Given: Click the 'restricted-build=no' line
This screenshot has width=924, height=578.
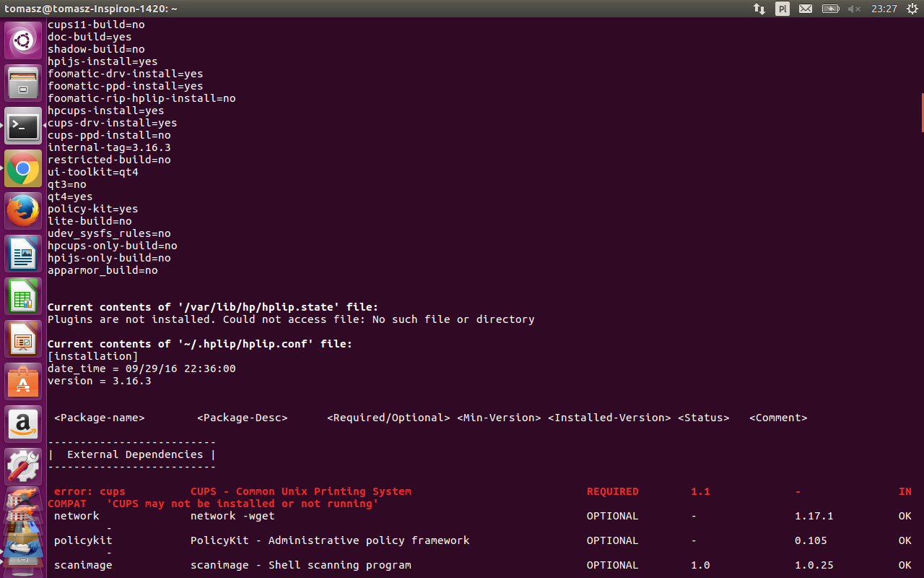Looking at the screenshot, I should click(x=109, y=160).
